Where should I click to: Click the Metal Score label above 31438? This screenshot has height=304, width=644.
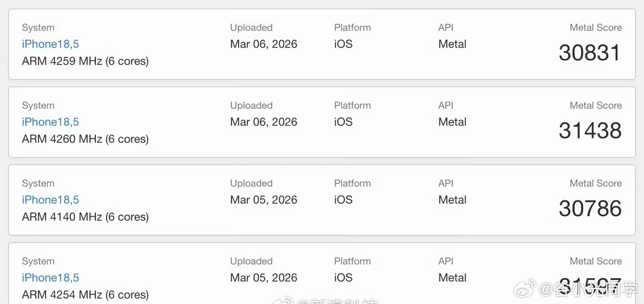595,106
